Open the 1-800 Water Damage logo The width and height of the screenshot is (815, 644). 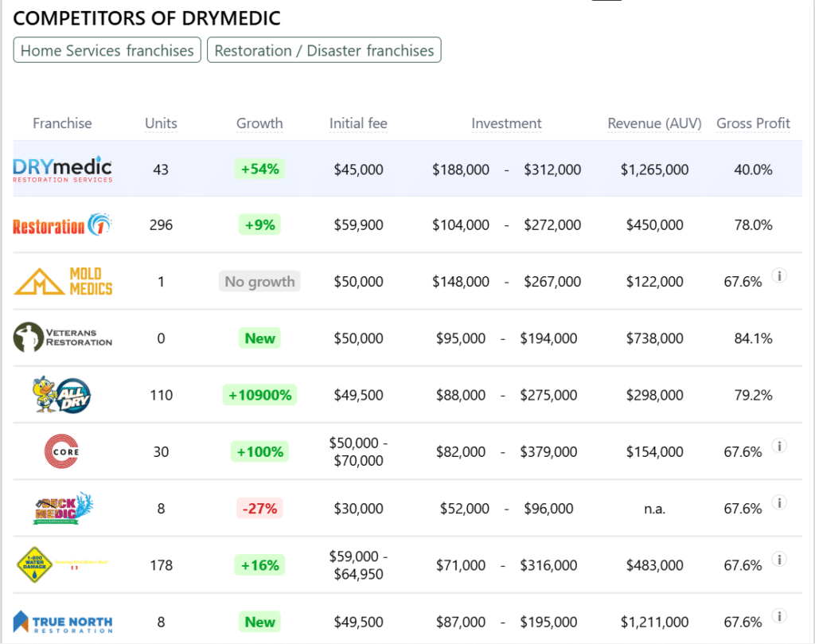[x=62, y=564]
